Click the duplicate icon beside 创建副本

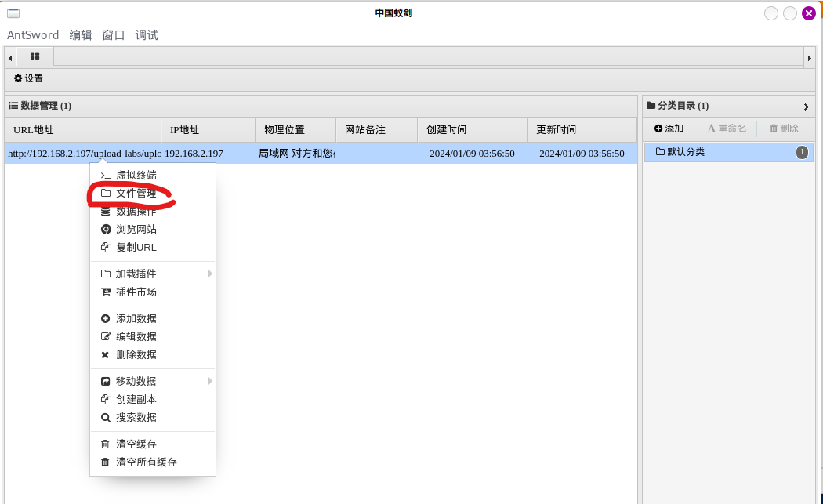pyautogui.click(x=106, y=399)
